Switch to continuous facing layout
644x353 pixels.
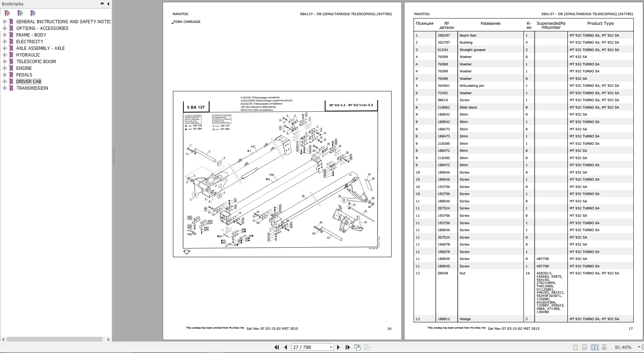coord(604,347)
